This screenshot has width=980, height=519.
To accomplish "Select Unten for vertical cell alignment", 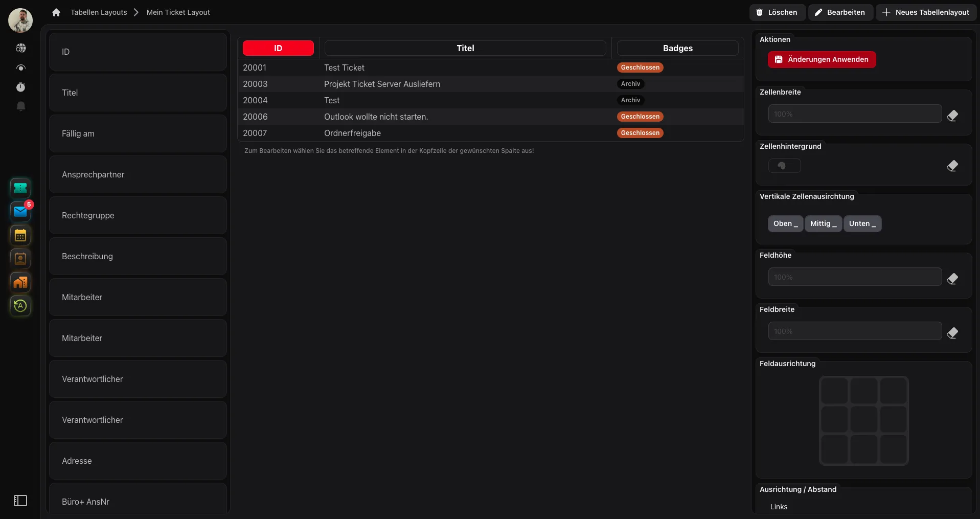I will pos(862,223).
